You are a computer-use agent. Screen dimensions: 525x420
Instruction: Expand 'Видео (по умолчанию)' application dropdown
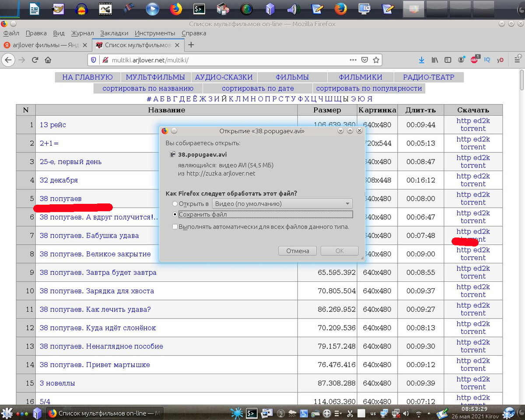point(282,204)
